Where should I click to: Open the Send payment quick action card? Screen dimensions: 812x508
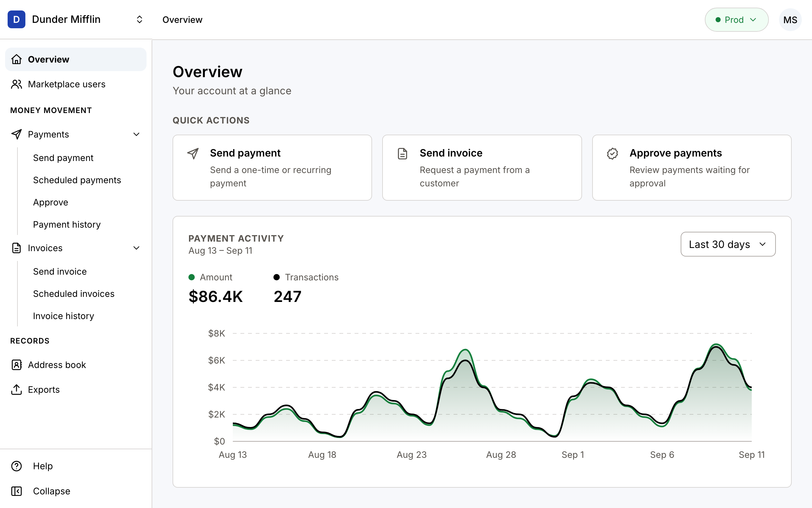point(272,168)
